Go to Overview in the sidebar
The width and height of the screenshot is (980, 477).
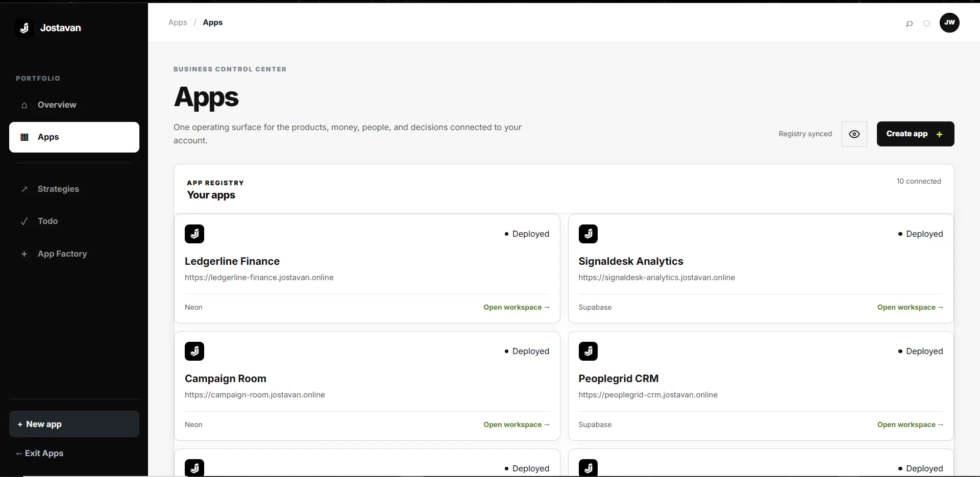[74, 105]
